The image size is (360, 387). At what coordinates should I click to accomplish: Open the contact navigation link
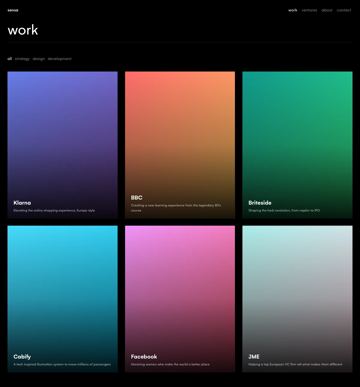tap(344, 10)
